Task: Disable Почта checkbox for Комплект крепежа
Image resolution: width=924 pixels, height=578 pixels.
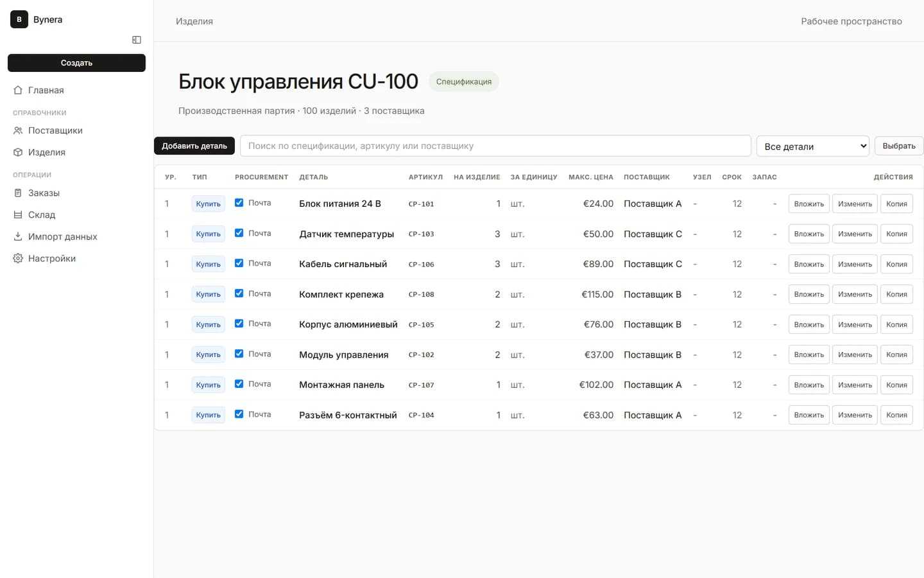Action: click(x=239, y=293)
